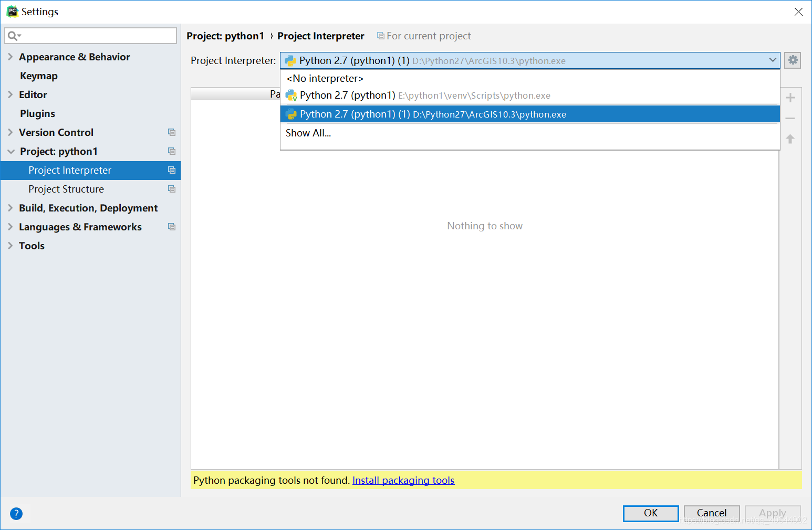Open the Languages & Frameworks settings page

tap(80, 227)
